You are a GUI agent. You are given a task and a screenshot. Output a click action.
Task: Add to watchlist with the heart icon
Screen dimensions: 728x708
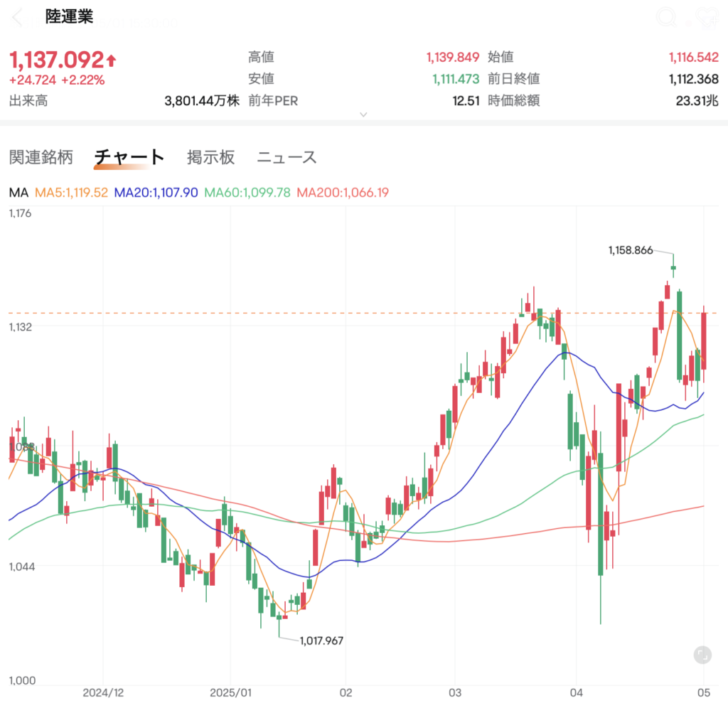[707, 18]
